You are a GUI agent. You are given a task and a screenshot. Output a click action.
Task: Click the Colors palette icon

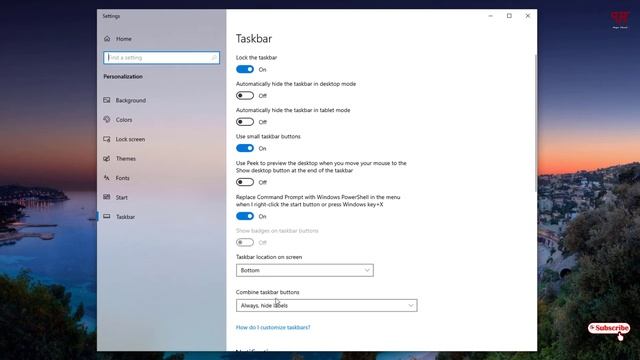point(107,120)
